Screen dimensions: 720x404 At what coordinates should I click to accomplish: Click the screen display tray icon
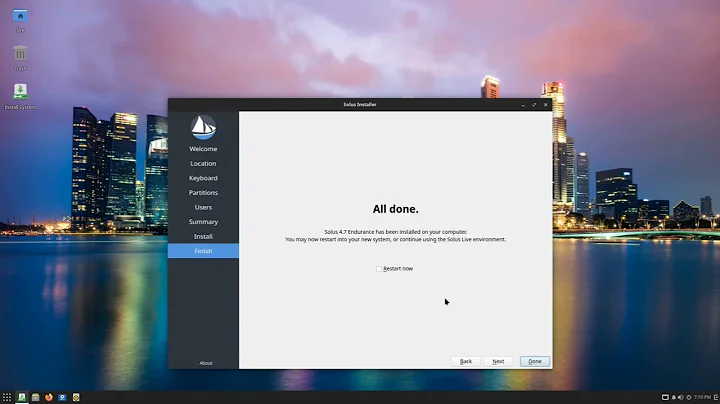coord(665,397)
